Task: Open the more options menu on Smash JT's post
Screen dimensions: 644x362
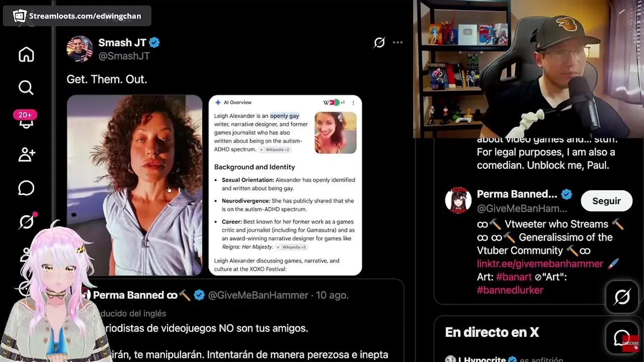Action: pyautogui.click(x=397, y=43)
